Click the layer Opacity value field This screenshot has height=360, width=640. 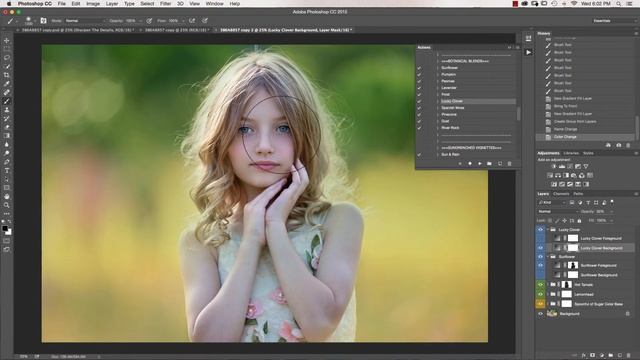tap(600, 211)
